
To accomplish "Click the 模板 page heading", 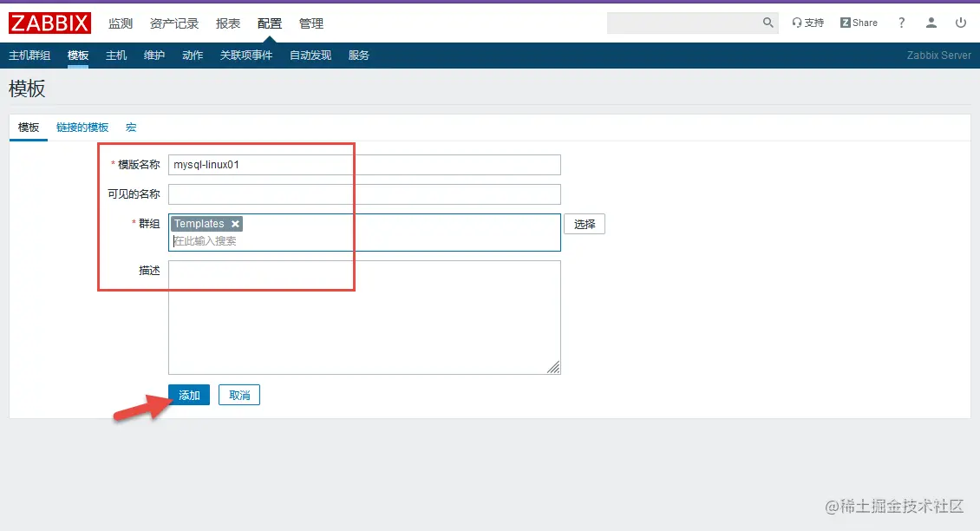I will 27,88.
